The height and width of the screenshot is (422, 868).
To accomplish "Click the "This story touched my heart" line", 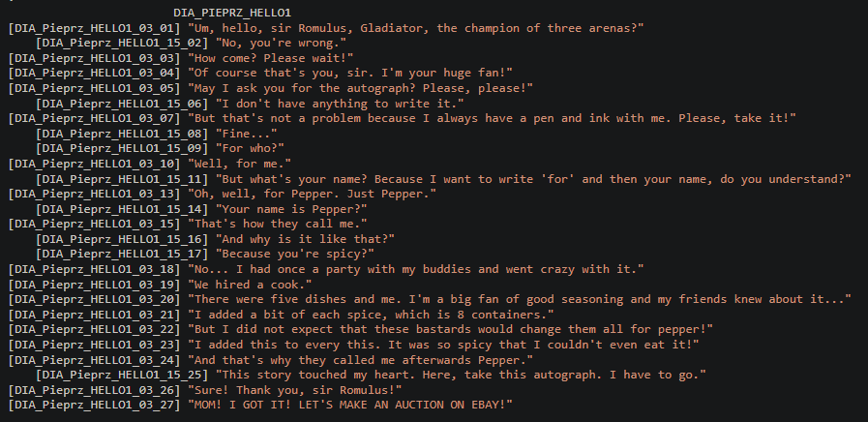I will tap(461, 375).
